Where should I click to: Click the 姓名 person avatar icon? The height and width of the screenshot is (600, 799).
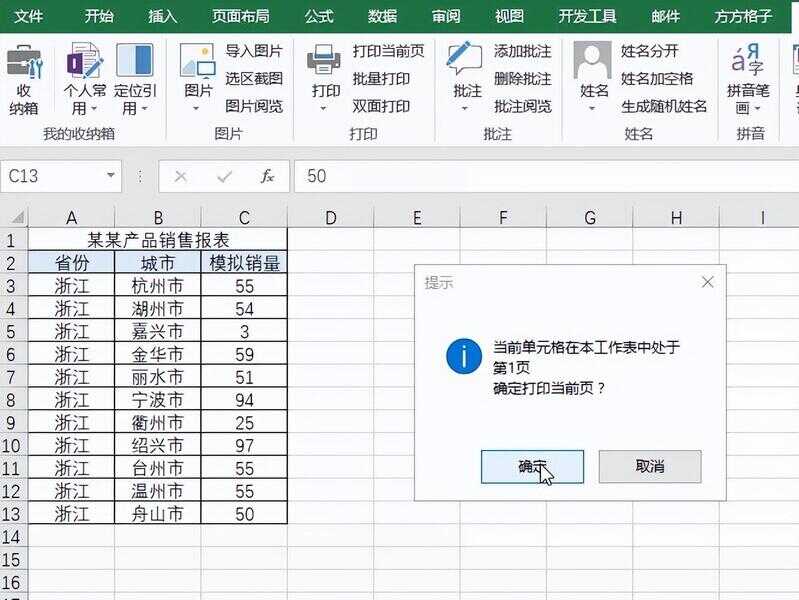[592, 60]
